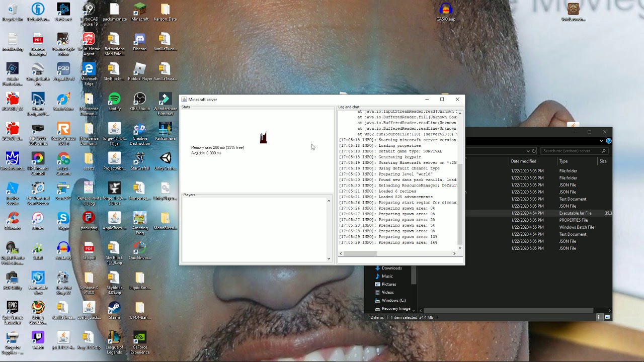Sort files by the Size column
Screen dimensions: 644x362
coord(603,161)
